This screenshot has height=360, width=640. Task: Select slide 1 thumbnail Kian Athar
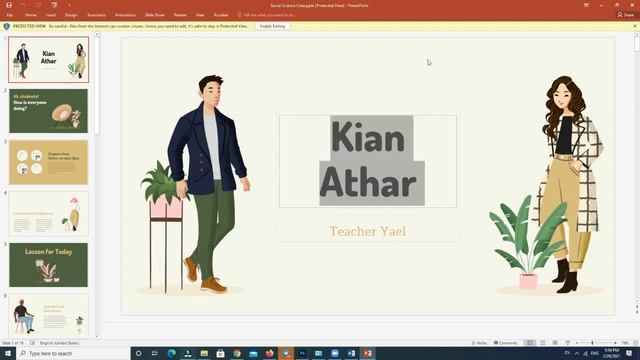[49, 60]
